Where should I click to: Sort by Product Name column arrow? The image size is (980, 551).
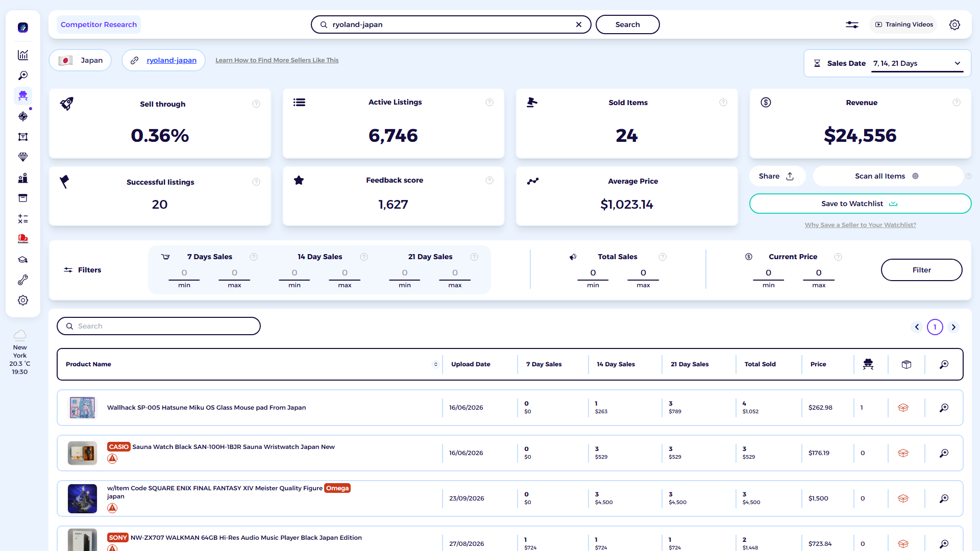click(435, 364)
